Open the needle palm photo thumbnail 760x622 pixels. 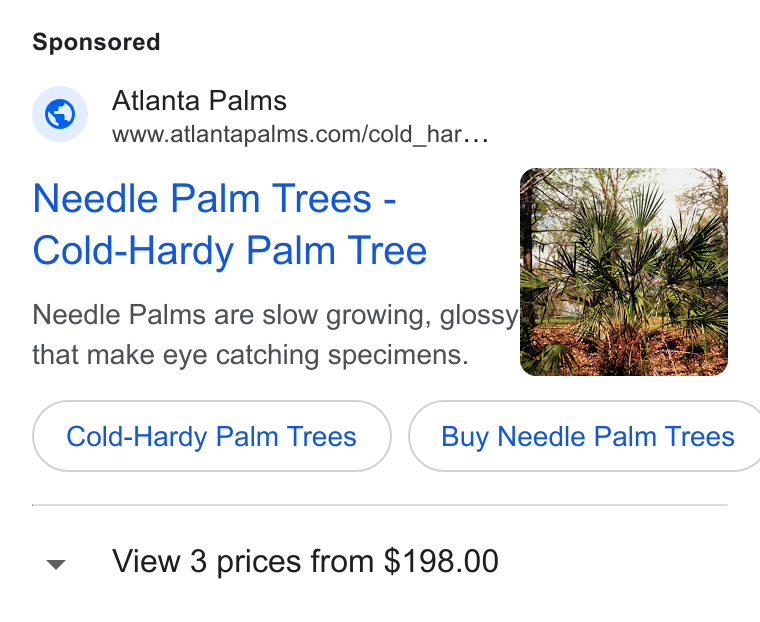624,272
